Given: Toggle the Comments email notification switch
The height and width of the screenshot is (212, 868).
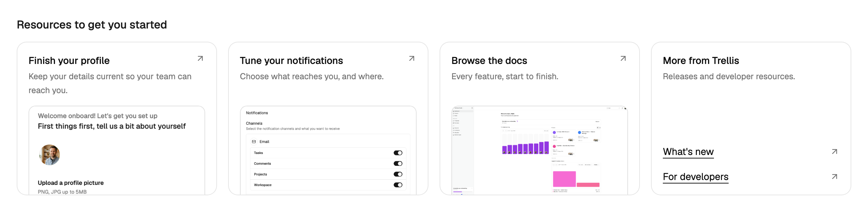Looking at the screenshot, I should pos(398,164).
